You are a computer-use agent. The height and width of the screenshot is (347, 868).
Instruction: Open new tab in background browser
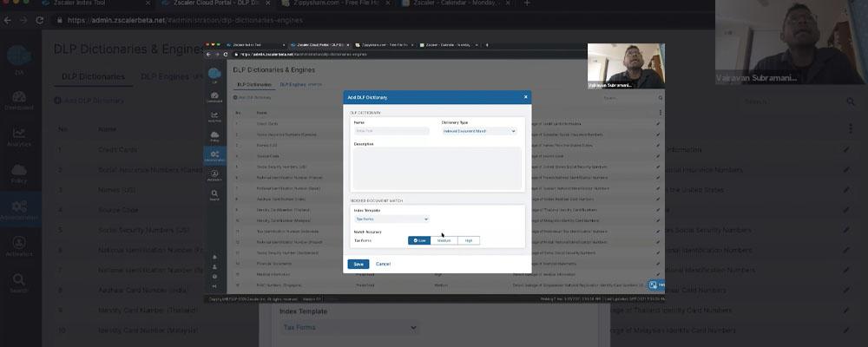click(527, 3)
